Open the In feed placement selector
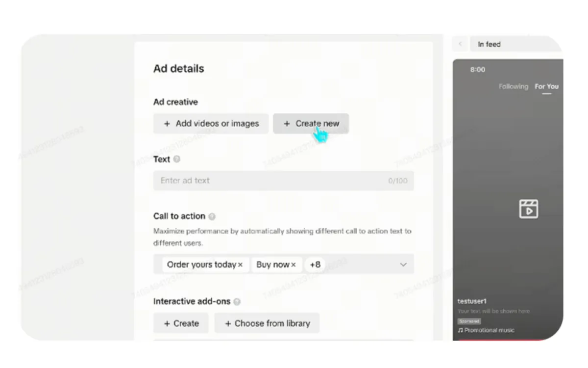 [489, 44]
